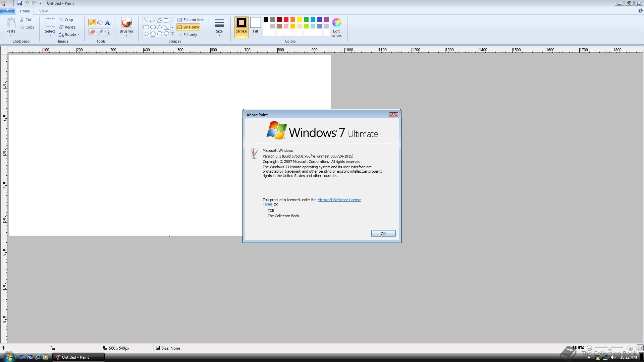The image size is (644, 362).
Task: Pick the purple color swatch
Action: (x=326, y=19)
